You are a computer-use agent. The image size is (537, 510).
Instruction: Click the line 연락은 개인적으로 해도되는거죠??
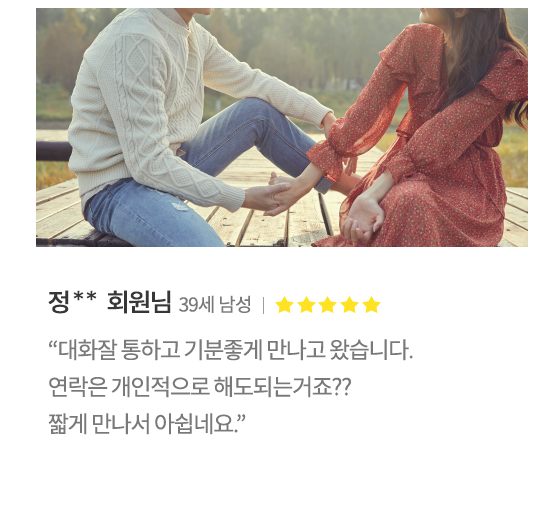tap(200, 387)
